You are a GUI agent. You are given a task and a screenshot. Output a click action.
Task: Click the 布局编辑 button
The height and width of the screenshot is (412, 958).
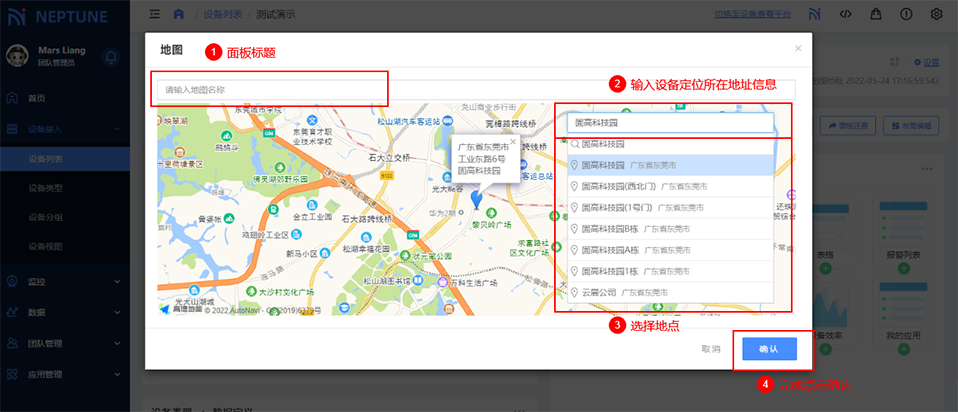pyautogui.click(x=911, y=125)
